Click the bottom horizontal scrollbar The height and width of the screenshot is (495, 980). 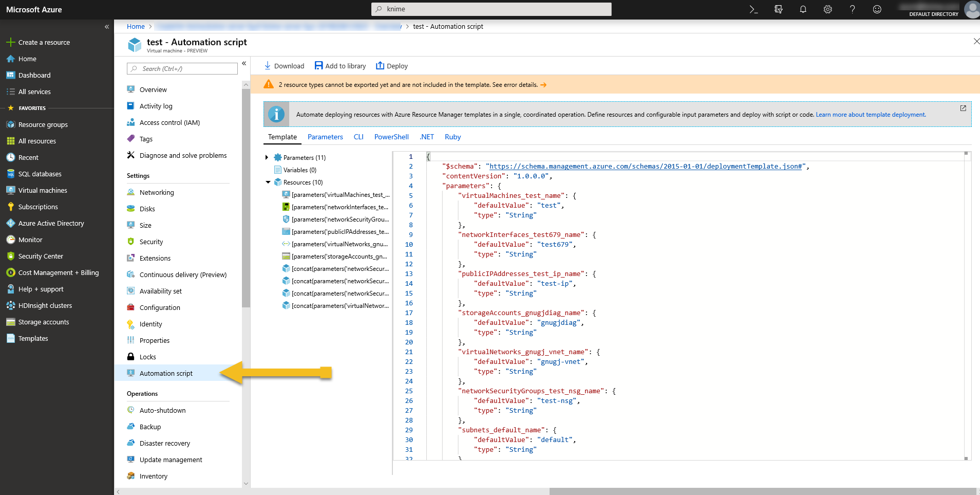pyautogui.click(x=762, y=491)
